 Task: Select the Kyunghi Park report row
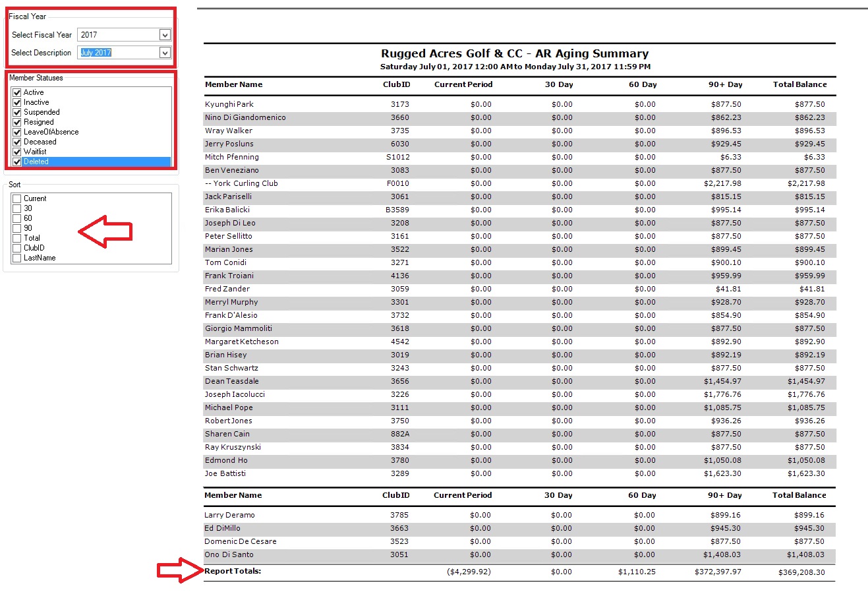[x=229, y=104]
